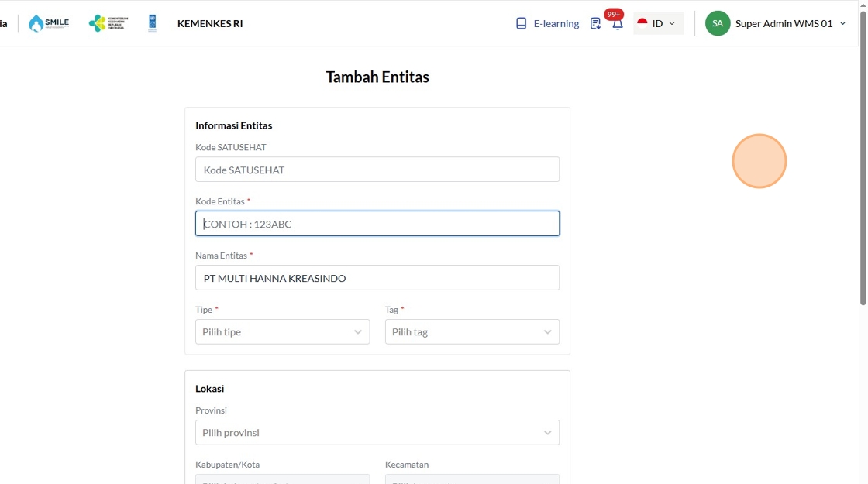Click the Indonesian flag icon
868x484 pixels.
tap(642, 23)
